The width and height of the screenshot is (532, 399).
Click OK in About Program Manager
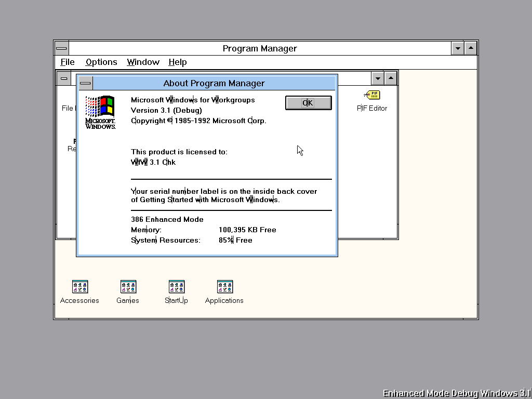click(309, 103)
